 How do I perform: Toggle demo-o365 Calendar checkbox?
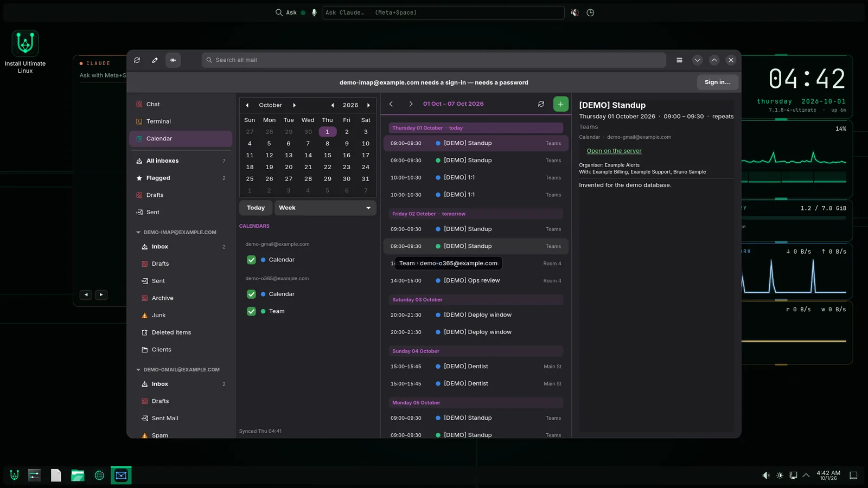[251, 294]
